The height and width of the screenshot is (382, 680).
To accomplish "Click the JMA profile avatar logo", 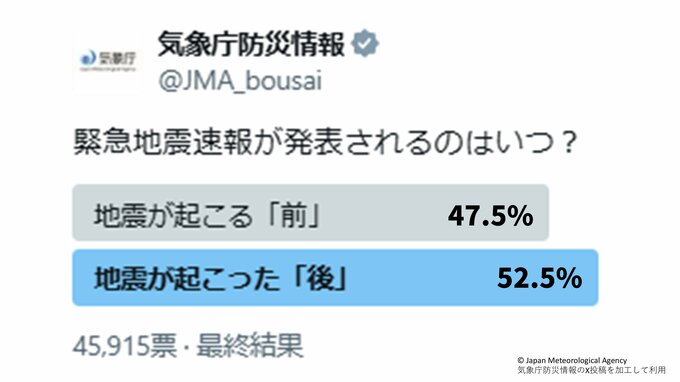I will [x=108, y=61].
